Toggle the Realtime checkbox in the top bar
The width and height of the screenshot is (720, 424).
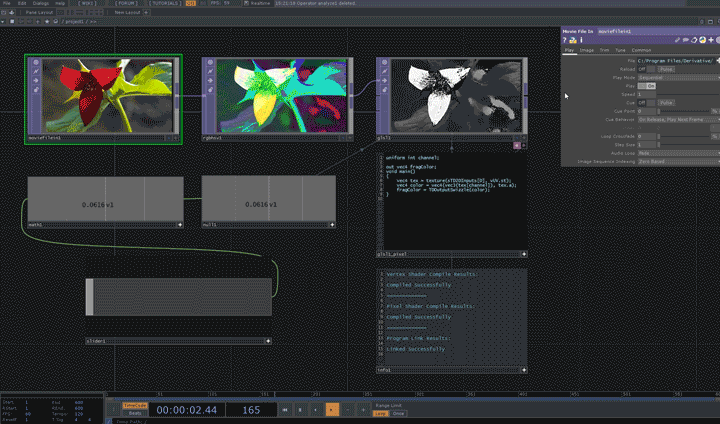click(x=246, y=3)
